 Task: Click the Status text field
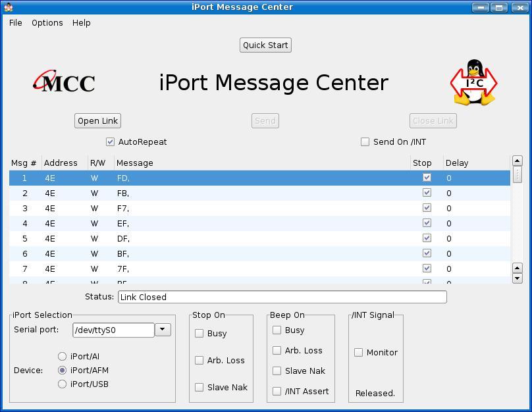pos(282,297)
